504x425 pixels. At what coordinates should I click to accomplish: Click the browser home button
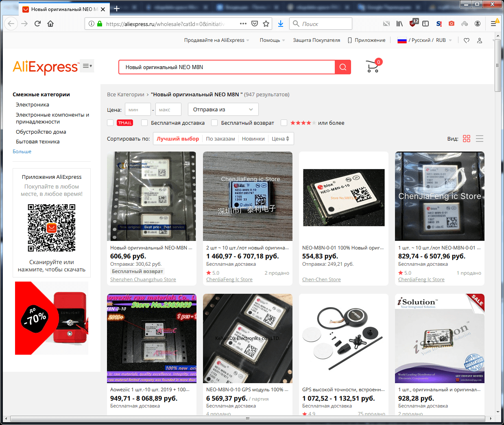(50, 24)
